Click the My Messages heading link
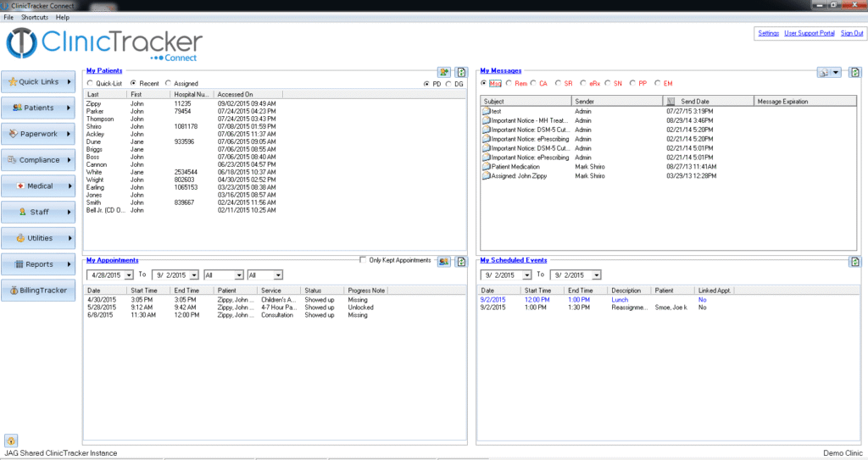Image resolution: width=868 pixels, height=460 pixels. pyautogui.click(x=500, y=70)
